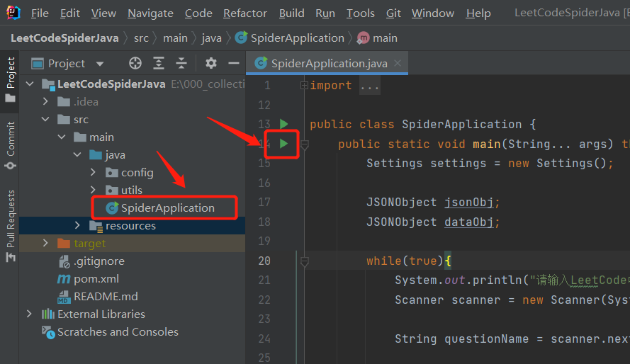
Task: Select pom.xml in the project tree
Action: click(x=96, y=278)
